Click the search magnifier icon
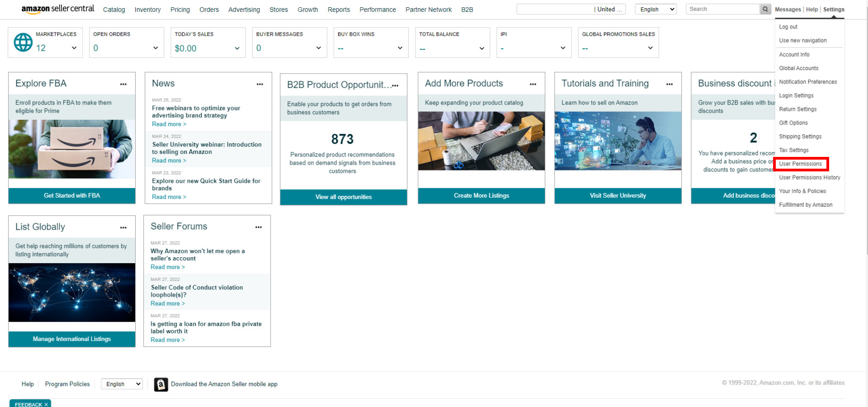 (x=765, y=9)
